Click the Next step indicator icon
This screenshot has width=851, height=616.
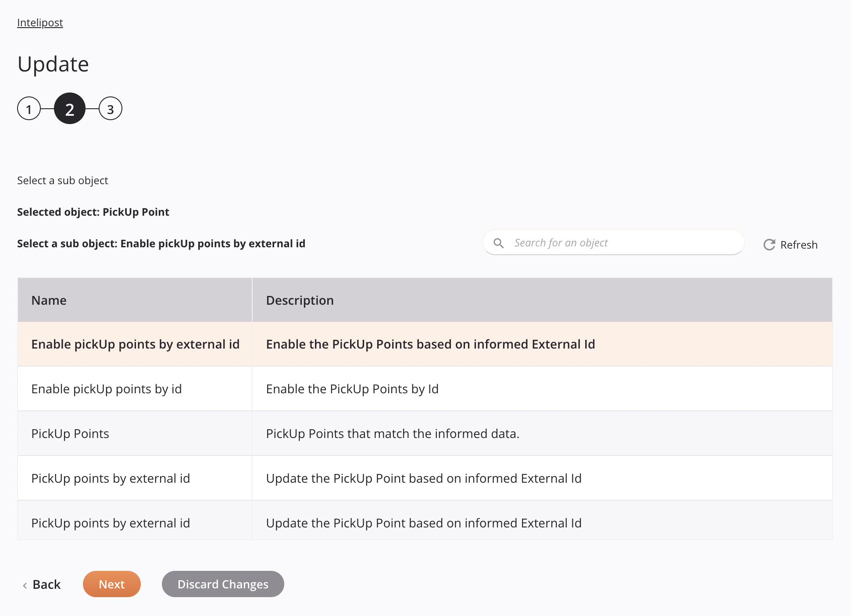tap(110, 108)
